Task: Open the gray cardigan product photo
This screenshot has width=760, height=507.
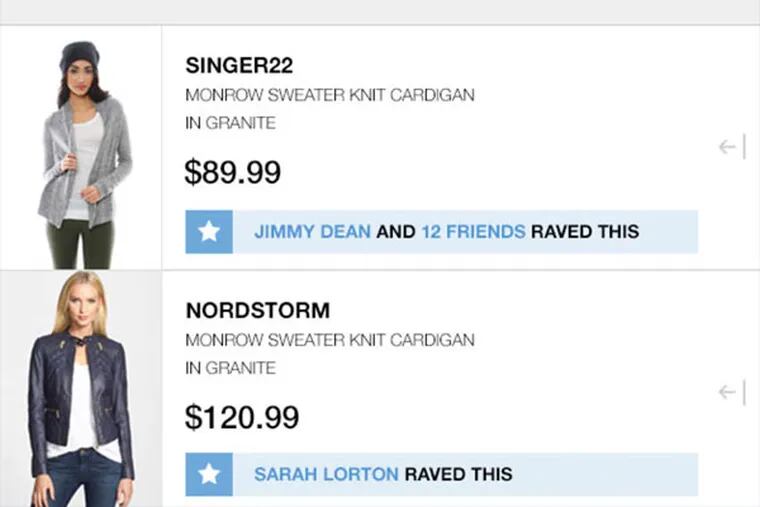Action: point(80,150)
